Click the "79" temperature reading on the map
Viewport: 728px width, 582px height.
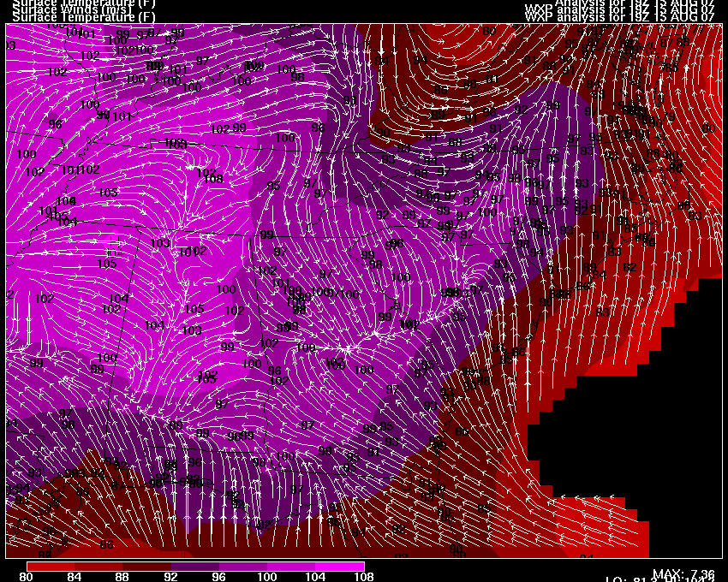669,116
